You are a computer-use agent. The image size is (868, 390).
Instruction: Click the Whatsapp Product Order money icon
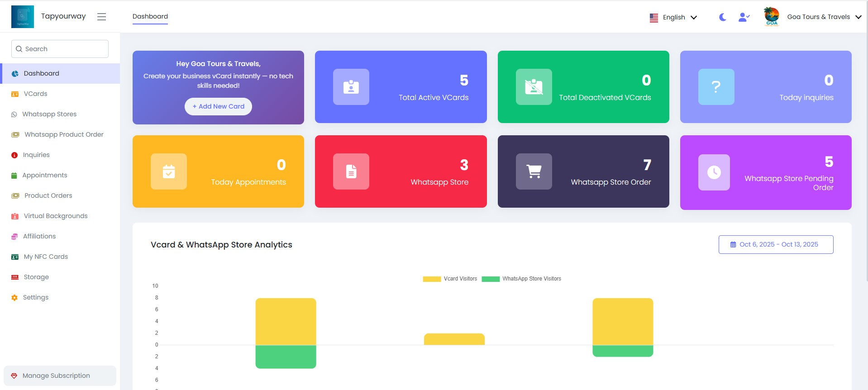15,135
